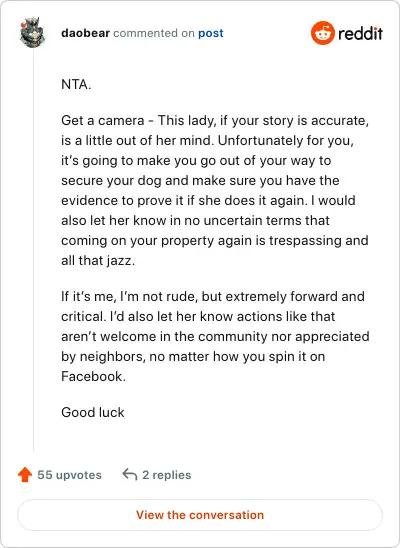
Task: Click the 'Good luck' closing line
Action: click(x=93, y=412)
